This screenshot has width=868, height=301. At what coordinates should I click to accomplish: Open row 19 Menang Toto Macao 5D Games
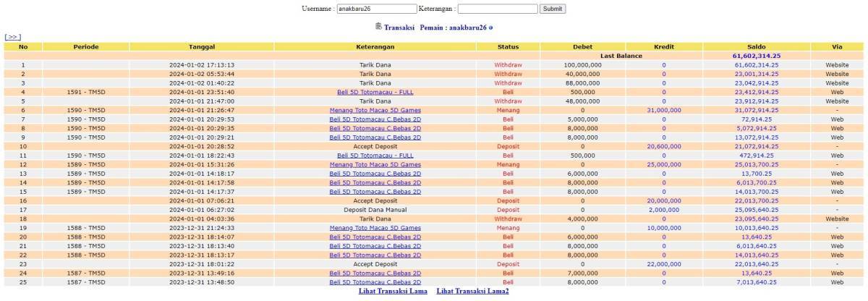point(375,228)
